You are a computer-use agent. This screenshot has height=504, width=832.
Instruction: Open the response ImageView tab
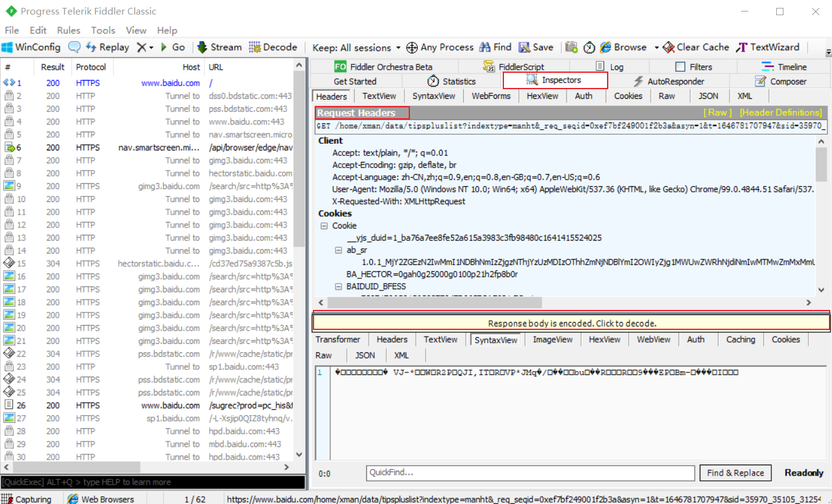(x=552, y=340)
